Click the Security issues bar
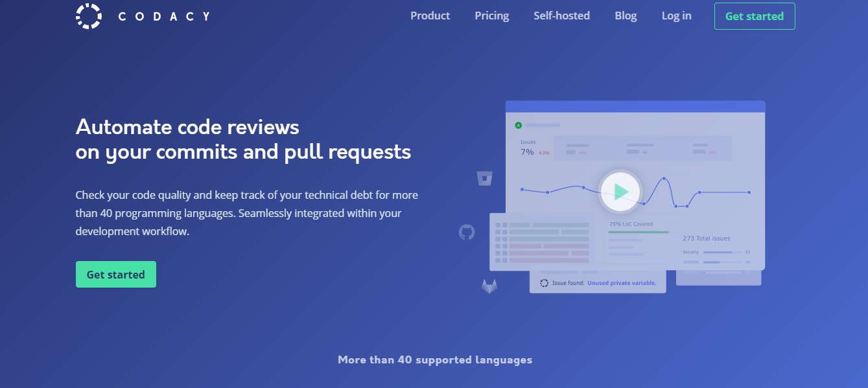 pos(721,252)
